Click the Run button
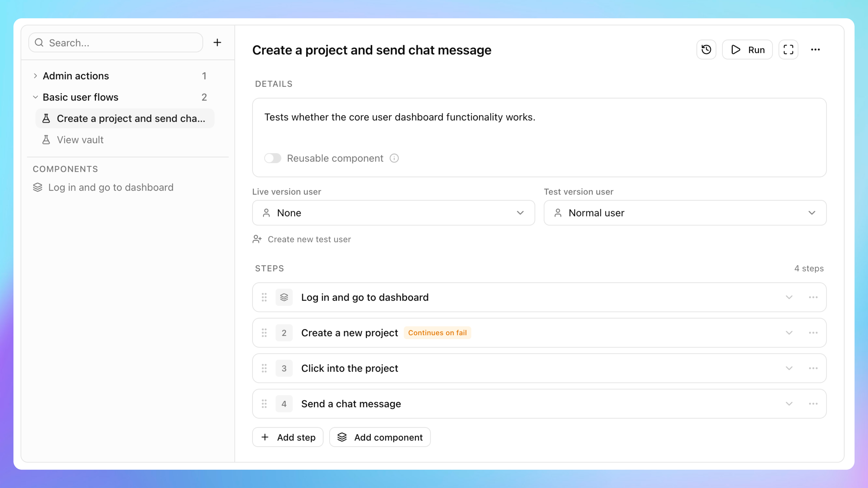The height and width of the screenshot is (488, 868). [x=747, y=50]
